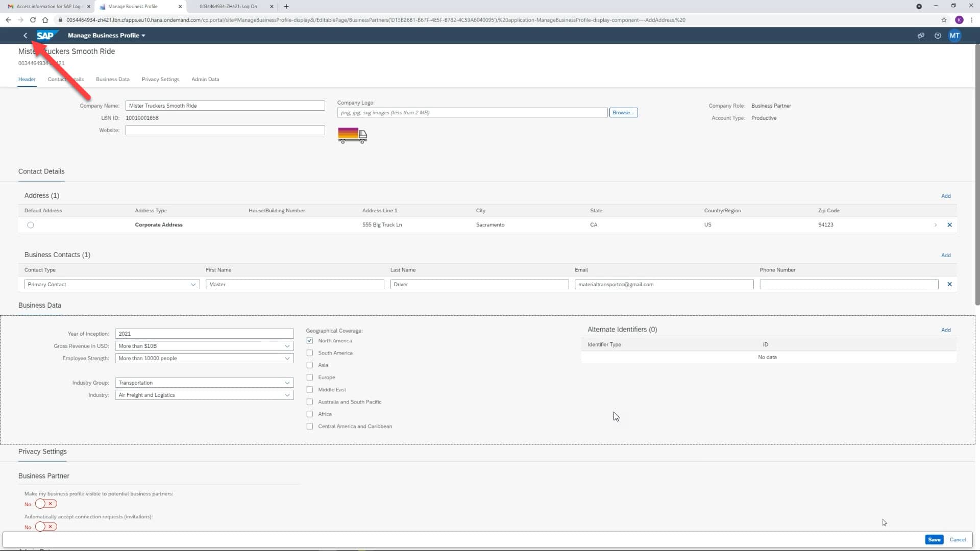Check Asia coverage

[310, 365]
